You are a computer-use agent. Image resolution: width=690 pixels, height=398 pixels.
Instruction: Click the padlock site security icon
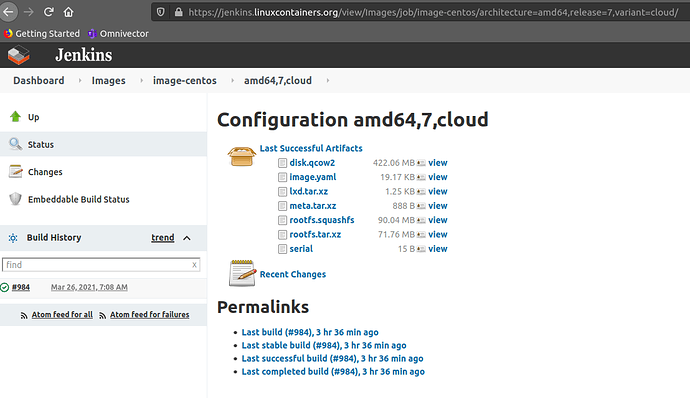178,12
